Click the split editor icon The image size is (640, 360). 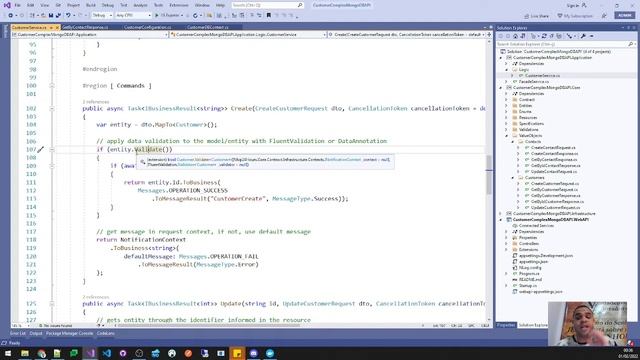point(489,35)
